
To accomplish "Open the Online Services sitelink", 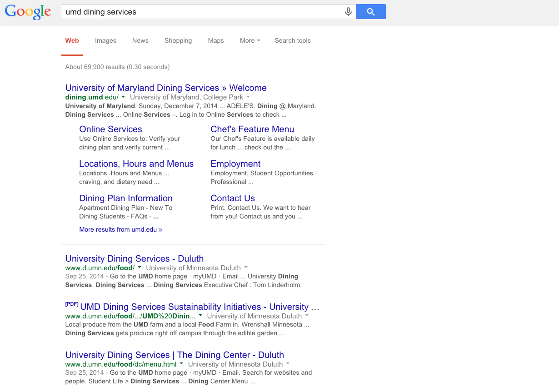I will pos(110,129).
